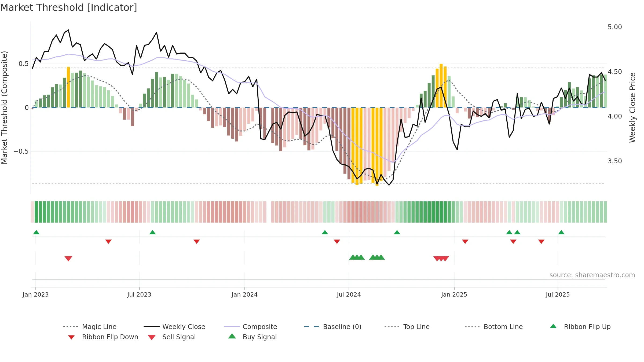Toggle the Top Line legend entry

pyautogui.click(x=407, y=327)
